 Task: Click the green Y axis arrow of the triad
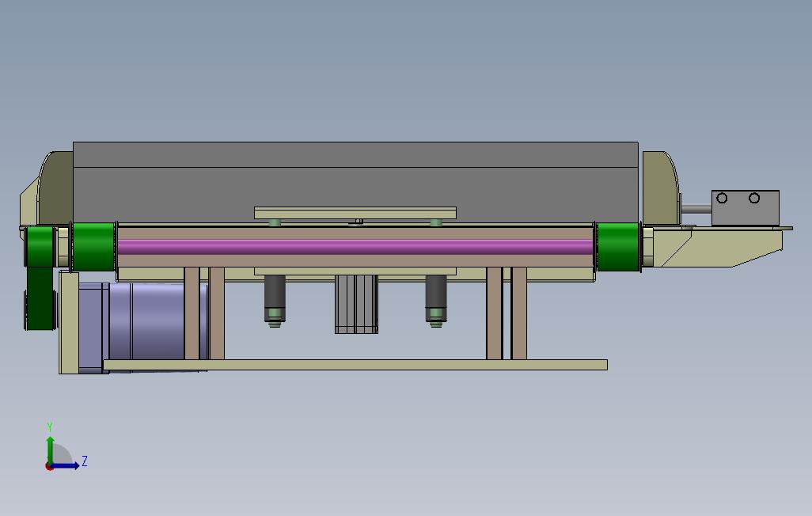coord(50,450)
